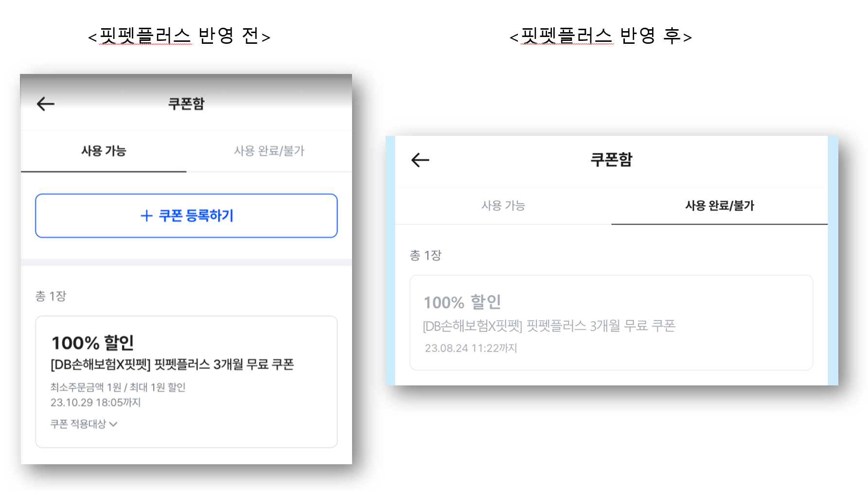
Task: Open the greyed-out 100% 할인 expired coupon
Action: point(462,302)
